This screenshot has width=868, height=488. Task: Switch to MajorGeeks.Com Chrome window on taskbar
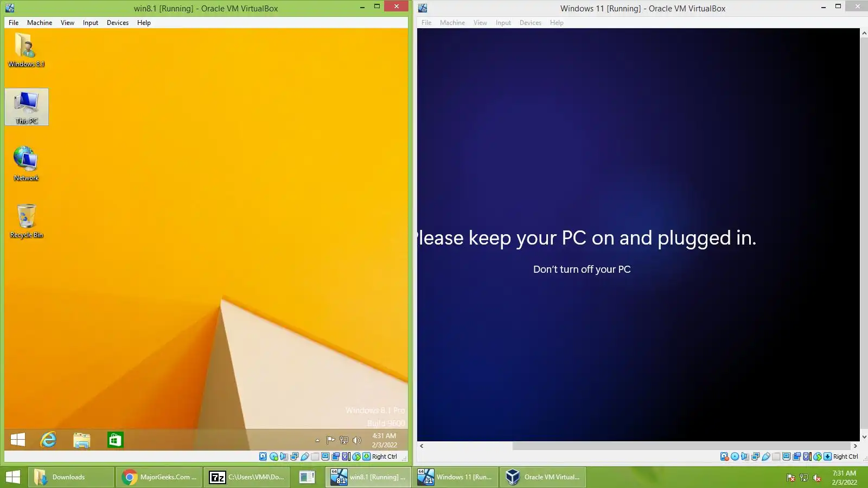159,477
